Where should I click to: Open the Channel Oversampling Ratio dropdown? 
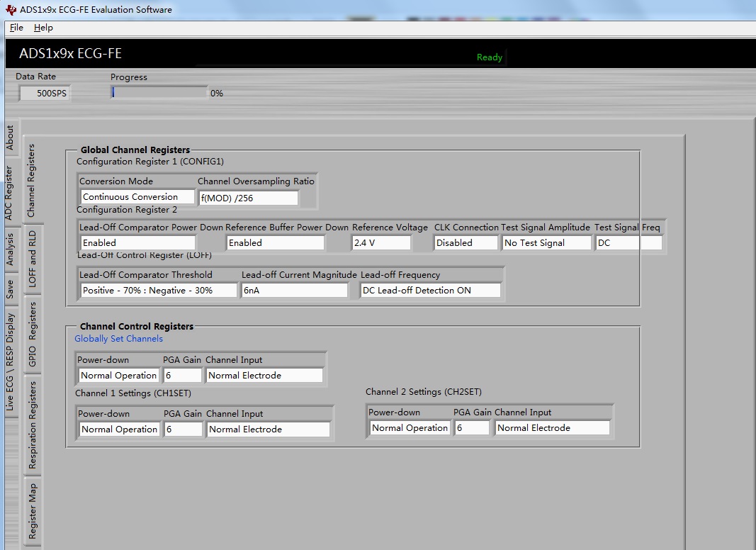(x=249, y=198)
